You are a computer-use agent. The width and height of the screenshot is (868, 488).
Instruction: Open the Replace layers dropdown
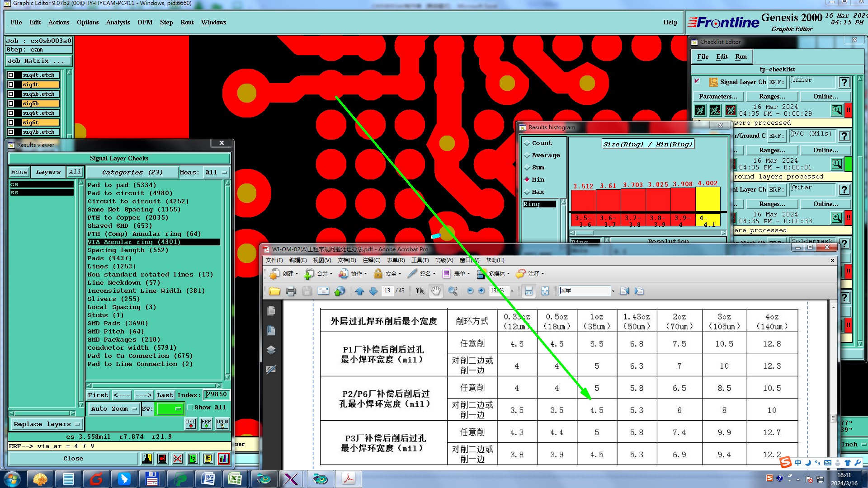pos(46,424)
